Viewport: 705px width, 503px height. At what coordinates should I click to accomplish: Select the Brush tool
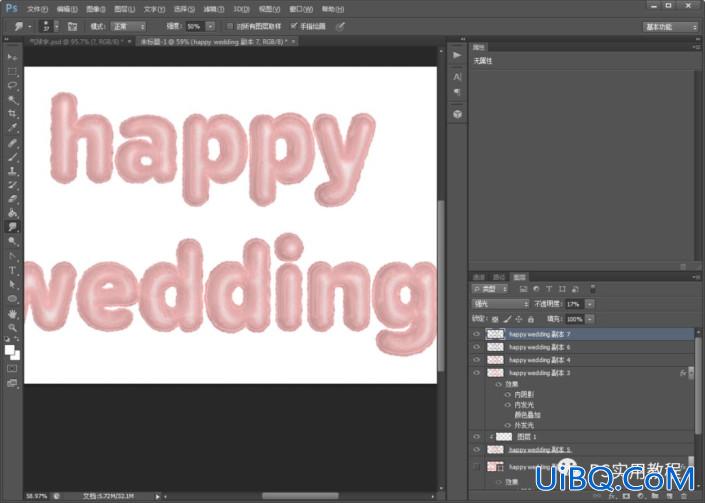coord(12,157)
